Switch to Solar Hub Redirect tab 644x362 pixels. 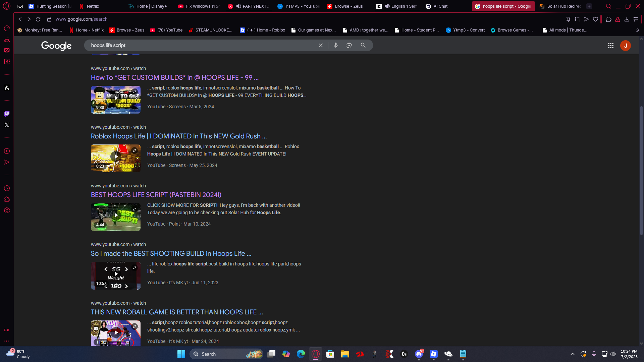(x=560, y=6)
